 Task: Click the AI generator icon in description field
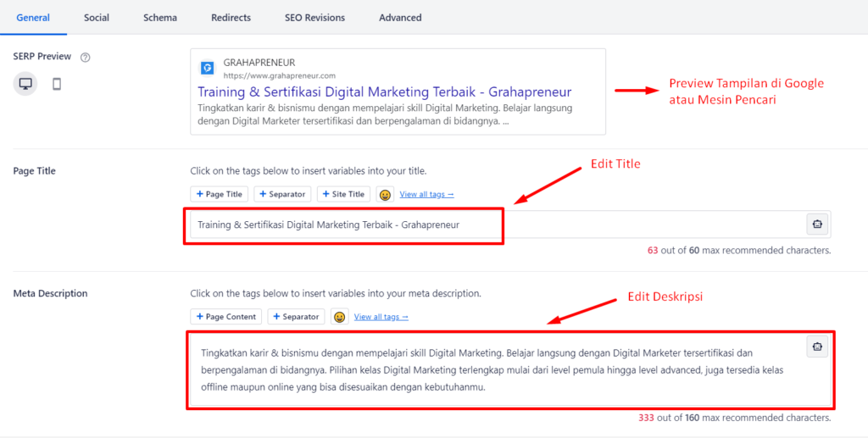pos(817,347)
